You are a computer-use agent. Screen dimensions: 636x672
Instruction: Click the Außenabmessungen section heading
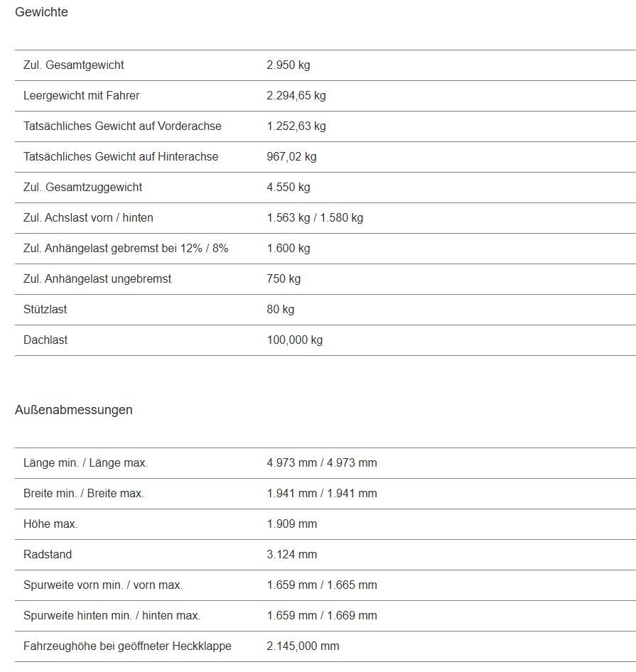point(73,410)
